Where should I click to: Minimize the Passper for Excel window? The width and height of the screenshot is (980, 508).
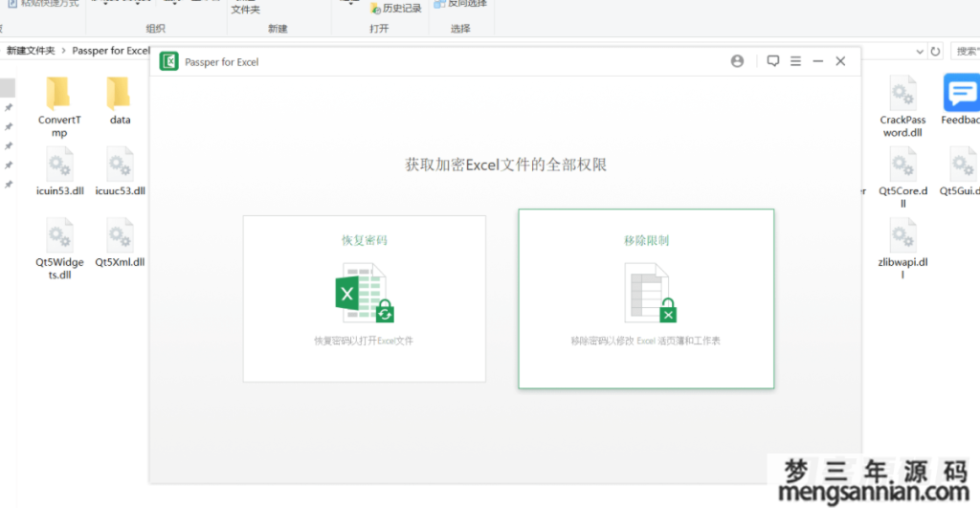(x=818, y=61)
